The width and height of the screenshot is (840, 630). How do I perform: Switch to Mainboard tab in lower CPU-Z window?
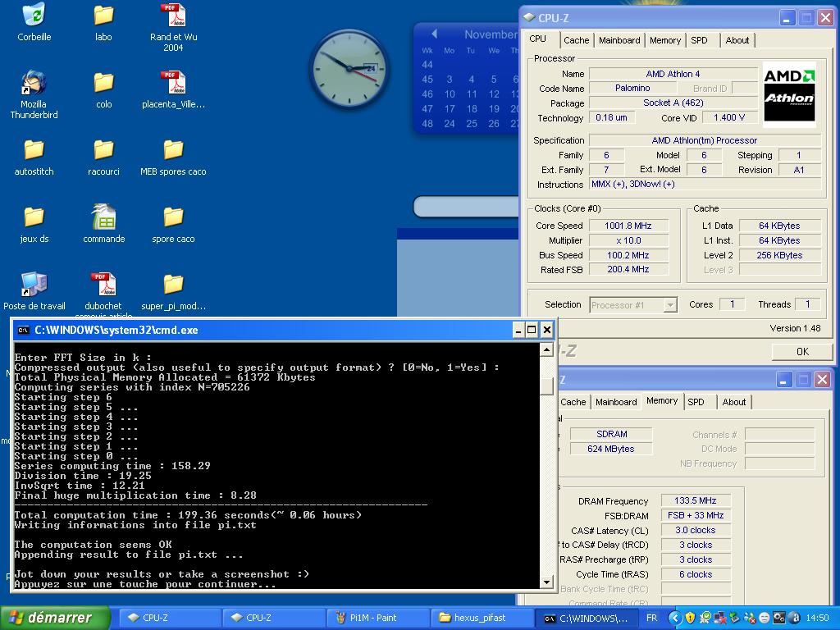pos(616,402)
